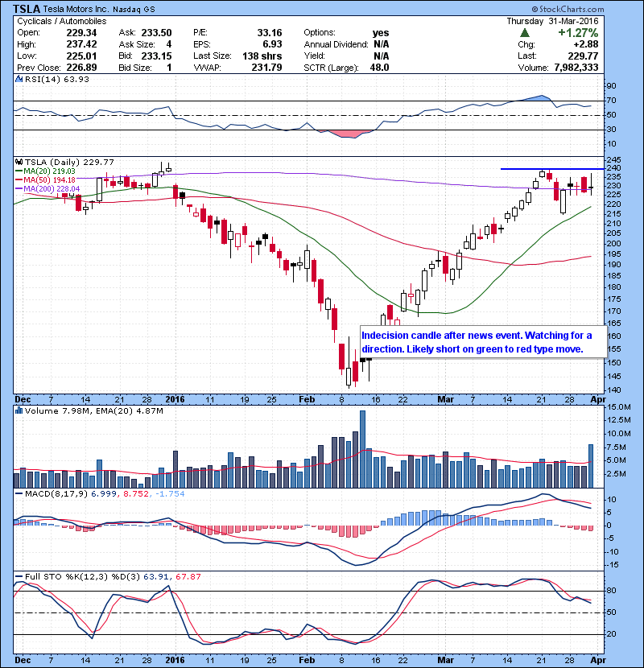The width and height of the screenshot is (644, 668).
Task: Click the tallest volume bar in February
Action: coord(363,449)
